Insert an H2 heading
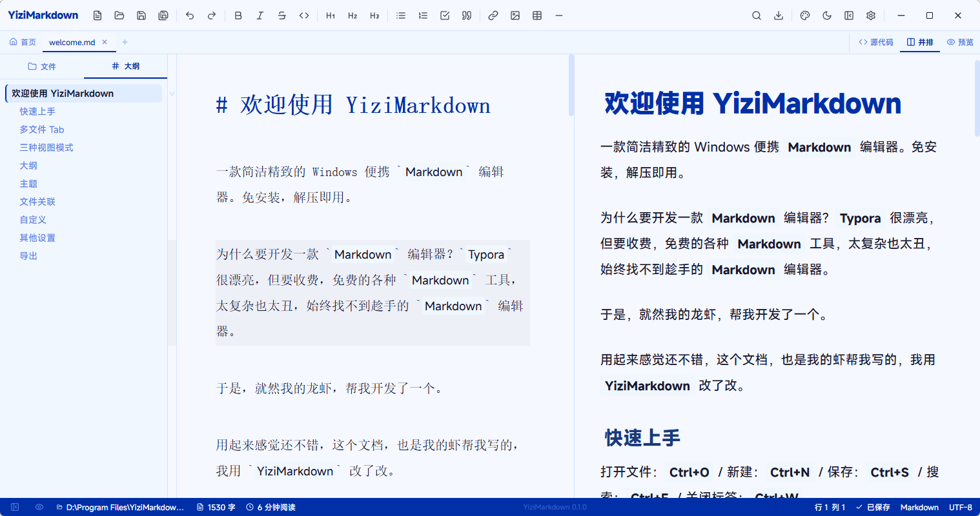Screen dimensions: 980x516 point(352,15)
